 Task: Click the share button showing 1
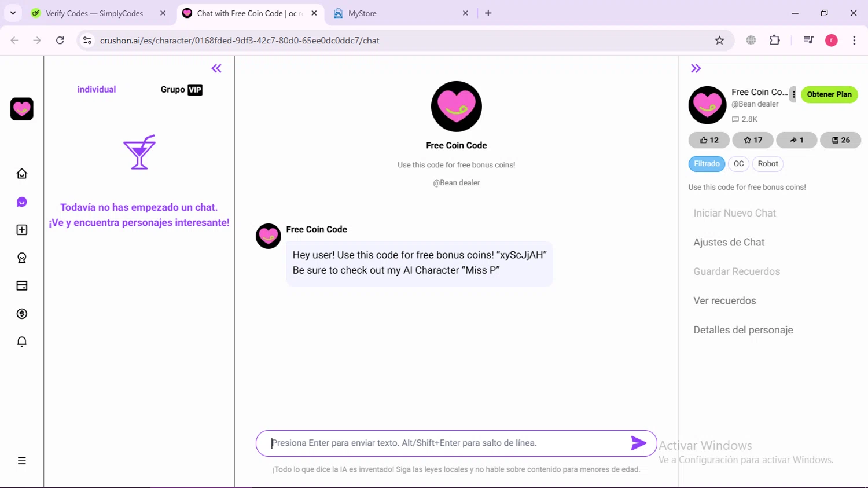[x=797, y=140]
